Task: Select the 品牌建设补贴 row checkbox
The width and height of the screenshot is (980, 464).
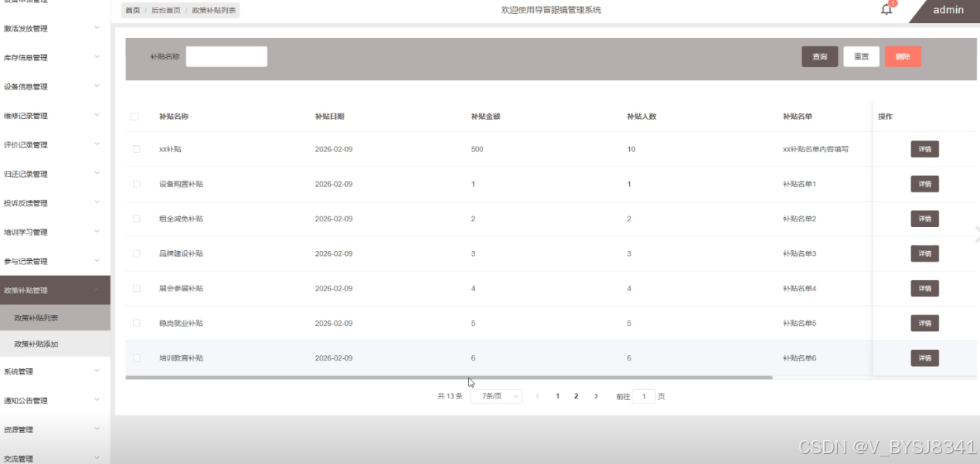Action: coord(136,253)
